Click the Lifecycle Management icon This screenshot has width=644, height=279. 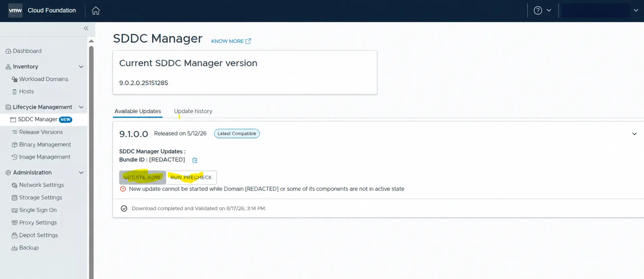[8, 107]
